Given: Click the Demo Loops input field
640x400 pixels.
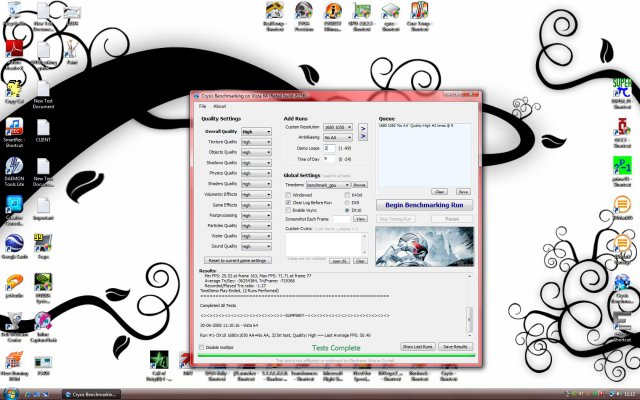Looking at the screenshot, I should coord(329,148).
